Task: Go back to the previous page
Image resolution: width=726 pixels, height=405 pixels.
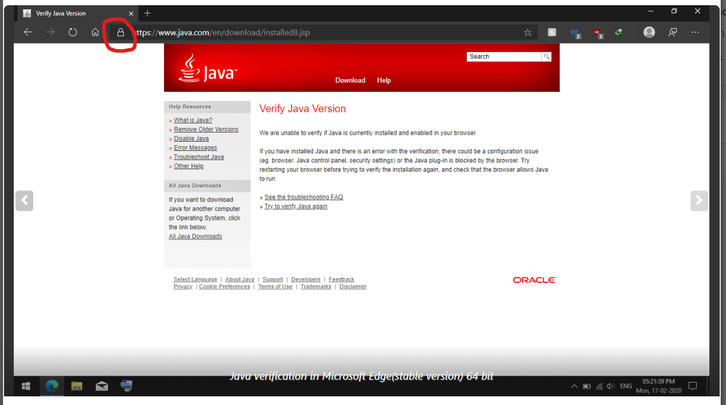Action: [28, 32]
